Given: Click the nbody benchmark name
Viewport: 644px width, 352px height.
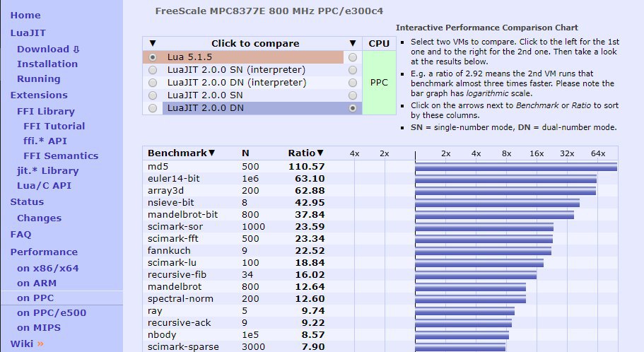Looking at the screenshot, I should 162,335.
